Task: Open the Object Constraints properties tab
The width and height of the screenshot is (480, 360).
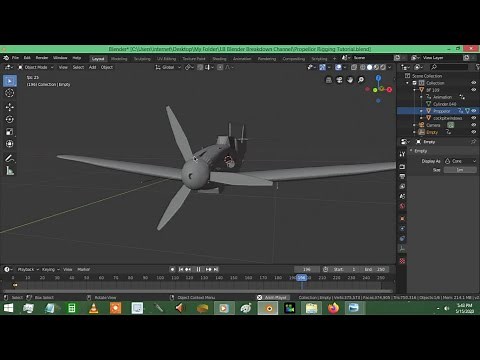Action: point(402,239)
